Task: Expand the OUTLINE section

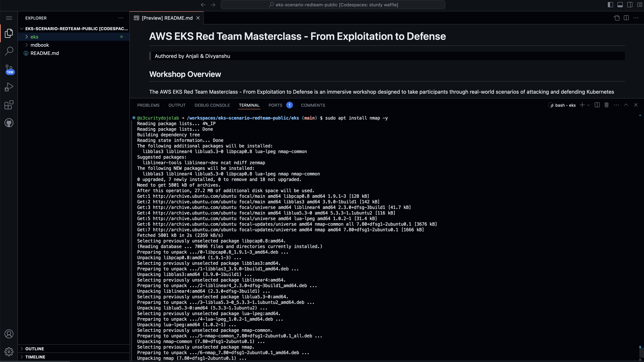Action: coord(34,349)
